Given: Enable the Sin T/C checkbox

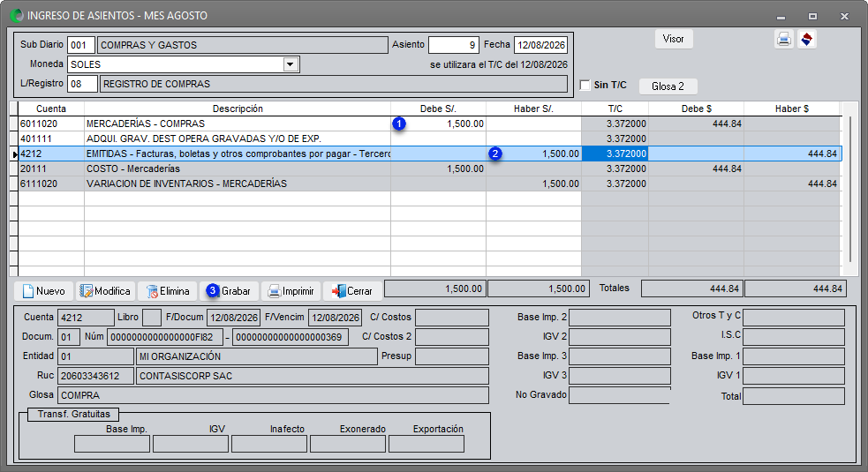Looking at the screenshot, I should [x=585, y=86].
